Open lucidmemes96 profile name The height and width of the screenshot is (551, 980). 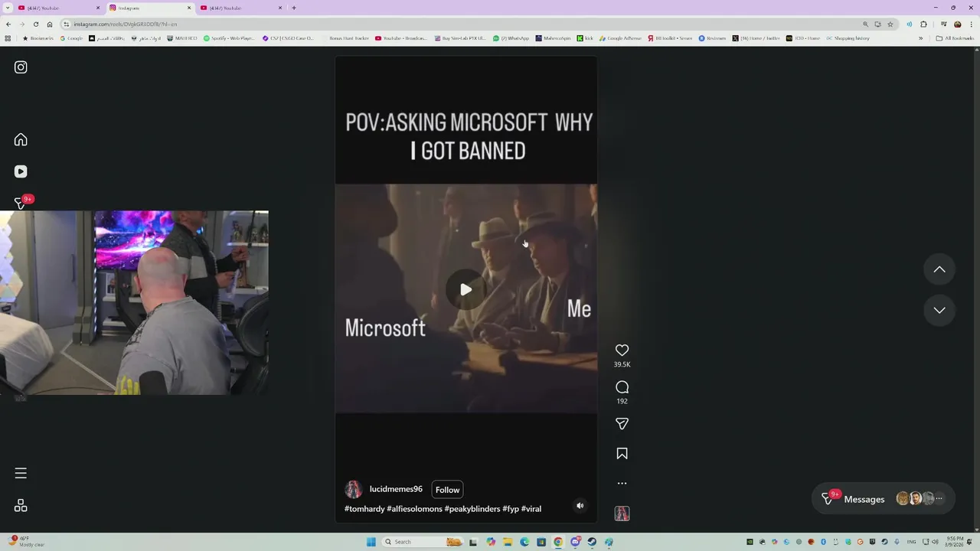coord(396,489)
